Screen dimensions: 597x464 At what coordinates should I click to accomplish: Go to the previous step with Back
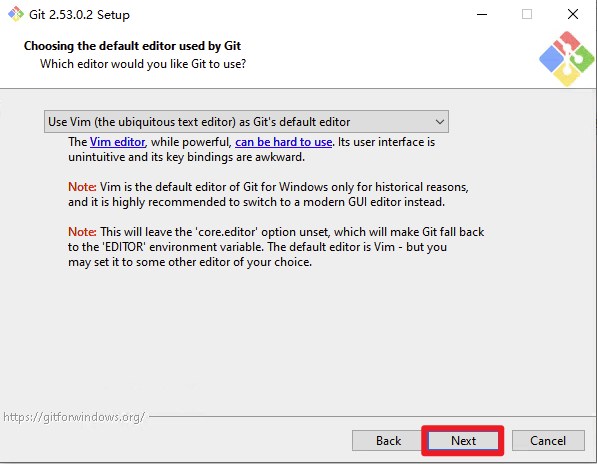pyautogui.click(x=388, y=441)
